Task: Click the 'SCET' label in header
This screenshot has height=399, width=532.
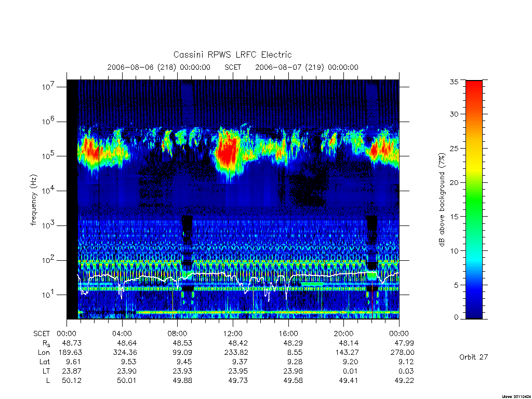Action: click(233, 67)
